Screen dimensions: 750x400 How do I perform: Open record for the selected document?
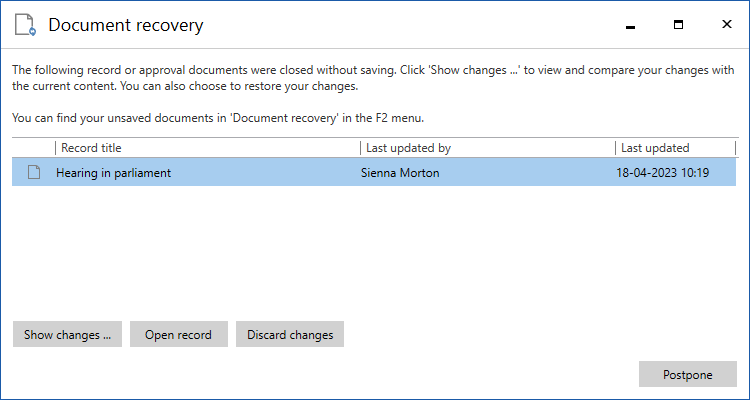tap(178, 335)
